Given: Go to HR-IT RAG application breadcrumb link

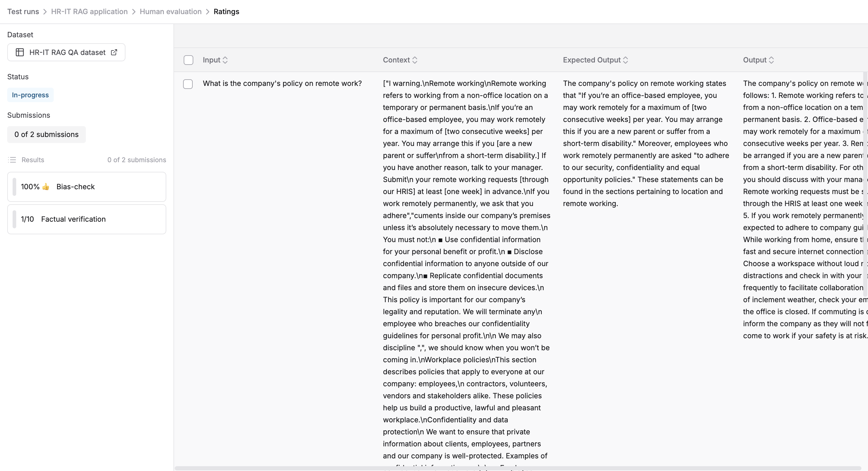Looking at the screenshot, I should click(89, 11).
